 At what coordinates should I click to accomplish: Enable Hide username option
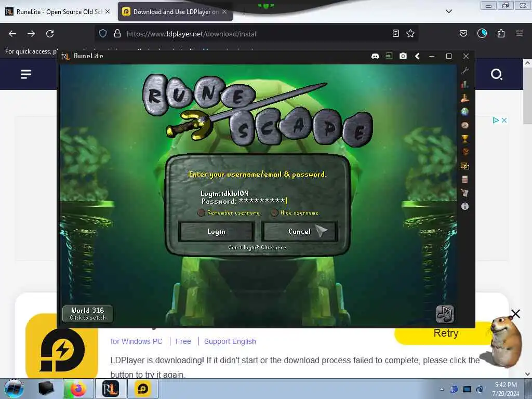click(274, 212)
